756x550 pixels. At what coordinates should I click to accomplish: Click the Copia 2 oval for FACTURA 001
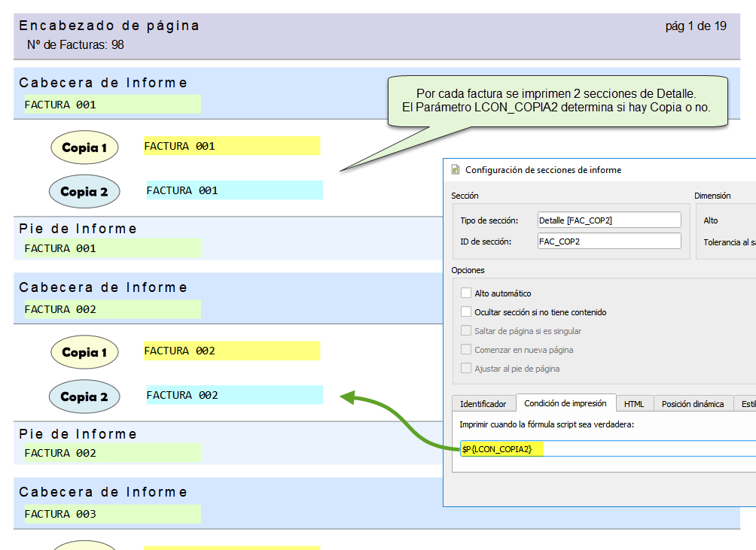pyautogui.click(x=84, y=192)
